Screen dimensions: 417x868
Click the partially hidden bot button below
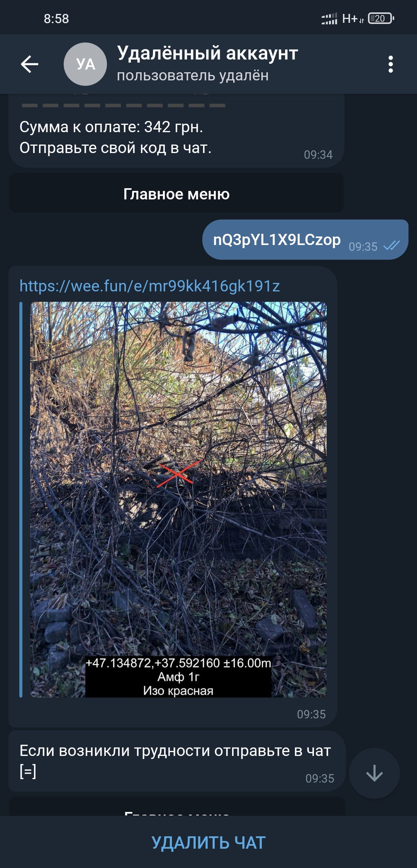(x=177, y=807)
